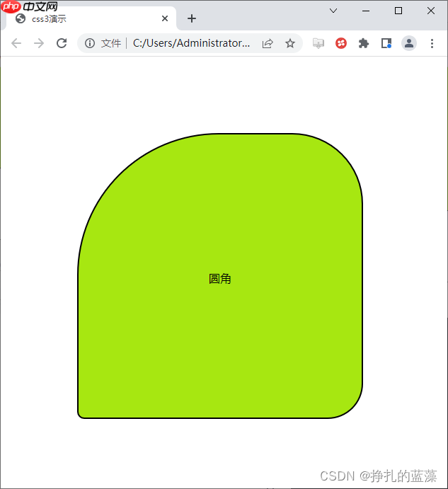
Task: Focus the address bar showing C:/Users/Administrator
Action: click(191, 43)
